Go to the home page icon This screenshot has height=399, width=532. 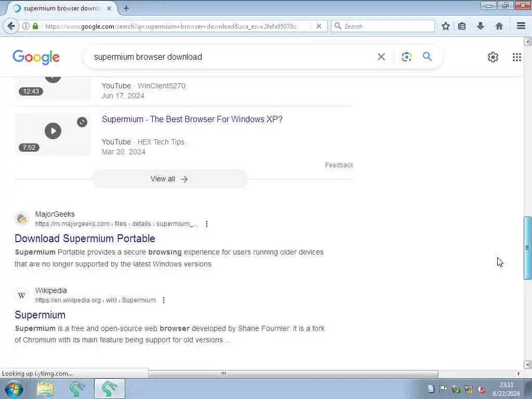(x=499, y=26)
